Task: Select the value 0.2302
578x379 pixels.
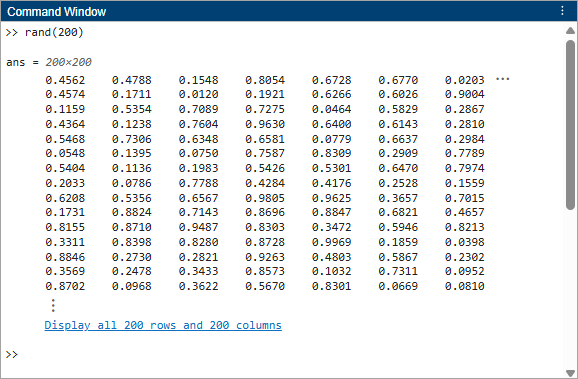Action: pyautogui.click(x=464, y=257)
